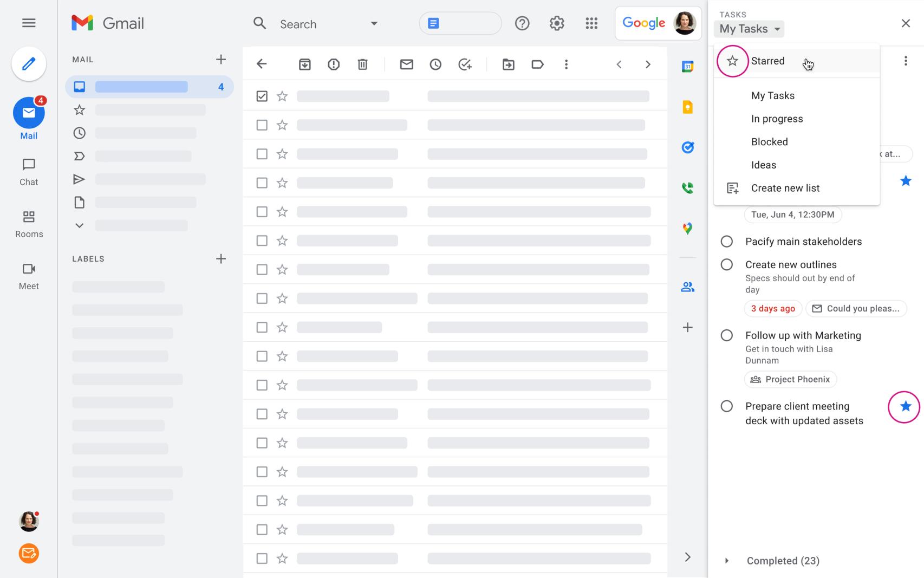Open the Google Calendar side panel
The height and width of the screenshot is (578, 924).
[687, 67]
